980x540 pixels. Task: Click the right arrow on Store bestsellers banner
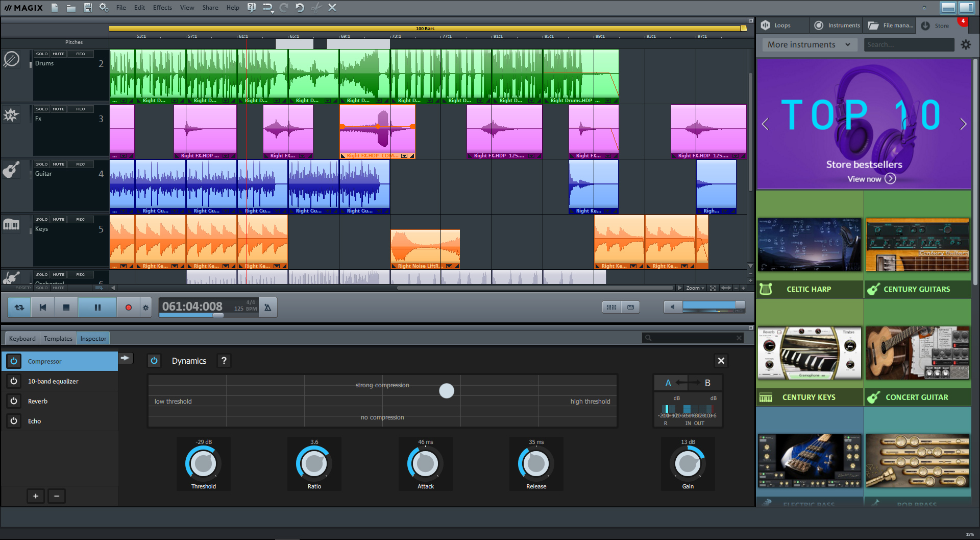[964, 124]
